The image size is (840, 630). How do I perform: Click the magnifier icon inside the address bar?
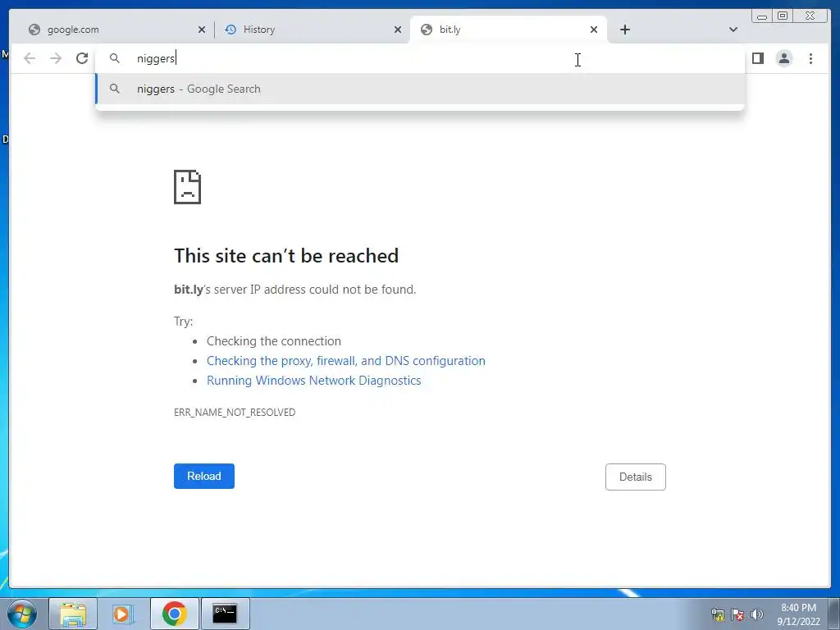[114, 58]
